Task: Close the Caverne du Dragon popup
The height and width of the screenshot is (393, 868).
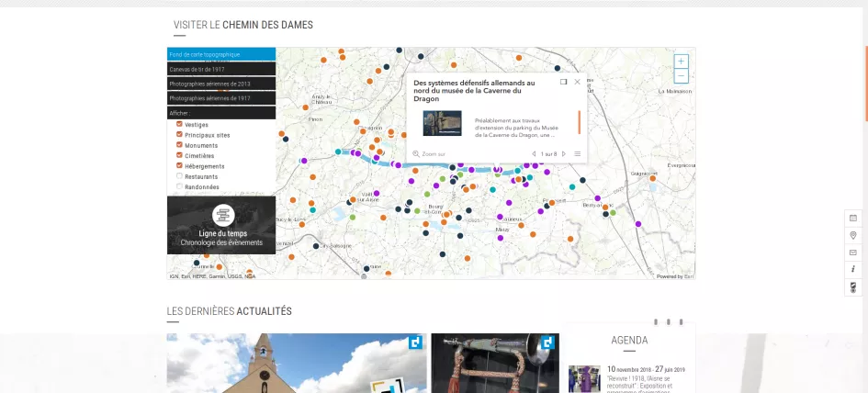Action: coord(577,82)
